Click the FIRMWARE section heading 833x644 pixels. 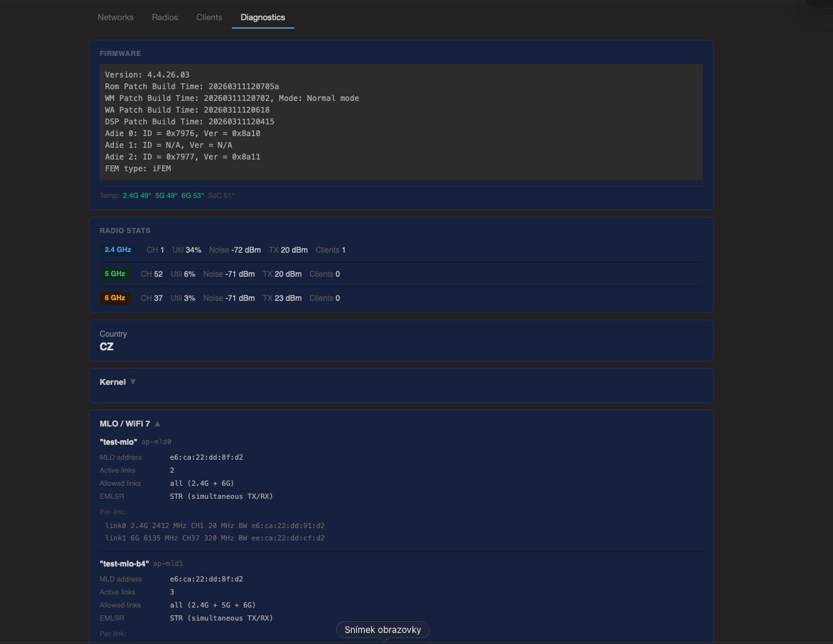coord(120,53)
